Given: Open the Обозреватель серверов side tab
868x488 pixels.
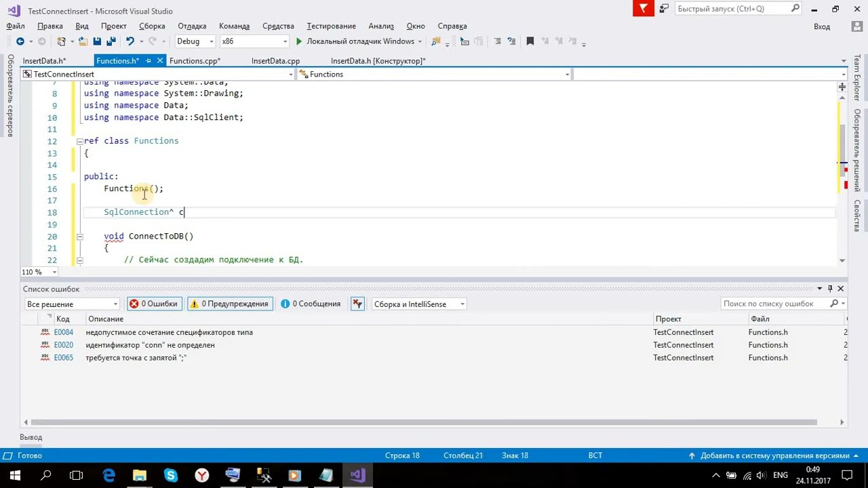Looking at the screenshot, I should [11, 96].
